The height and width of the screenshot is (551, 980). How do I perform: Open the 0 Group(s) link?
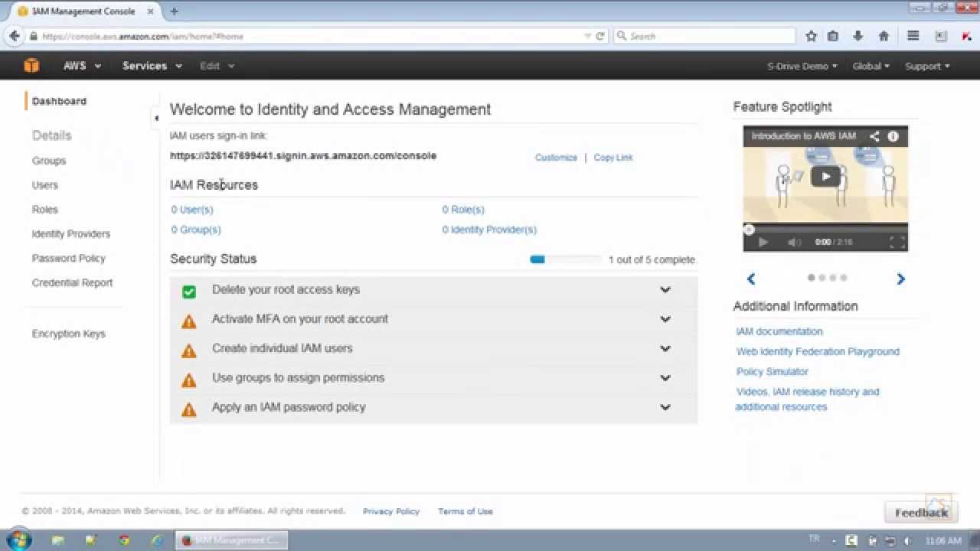[196, 230]
